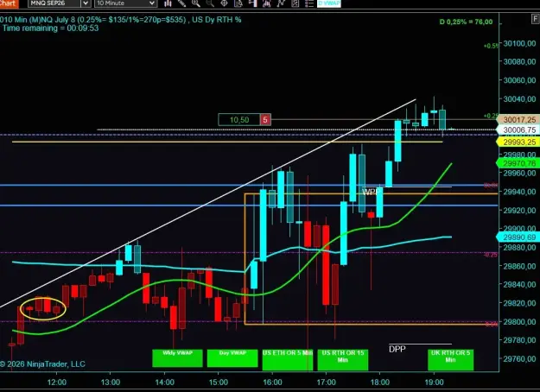Expand the 10 Minute interval dropdown
The height and width of the screenshot is (392, 540).
click(x=151, y=3)
